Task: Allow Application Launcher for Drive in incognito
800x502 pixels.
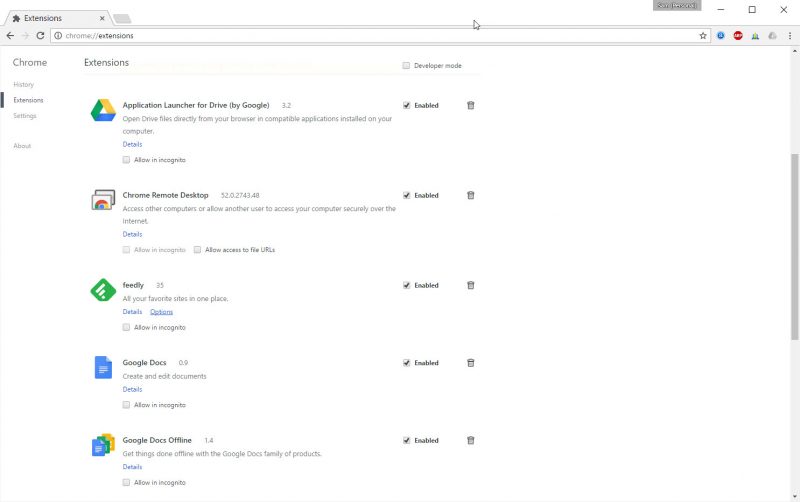Action: (126, 160)
